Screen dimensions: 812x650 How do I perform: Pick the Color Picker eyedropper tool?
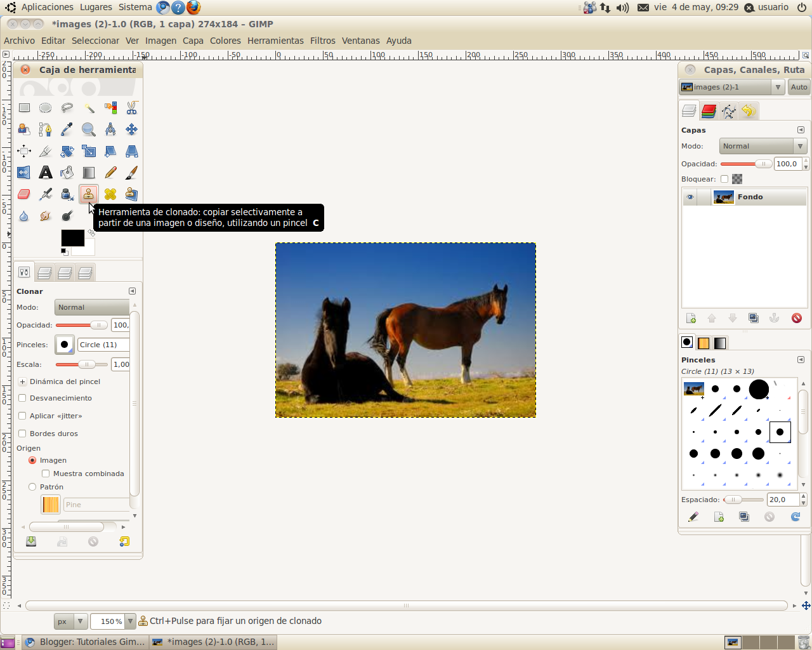click(67, 129)
